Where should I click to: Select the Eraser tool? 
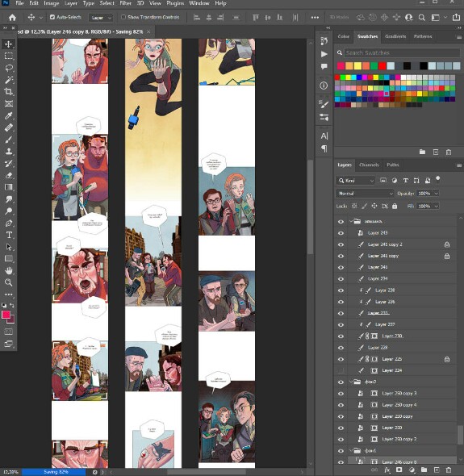tap(9, 175)
